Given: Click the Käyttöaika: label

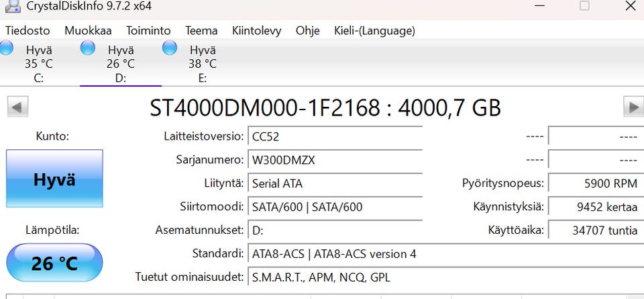Looking at the screenshot, I should 517,230.
